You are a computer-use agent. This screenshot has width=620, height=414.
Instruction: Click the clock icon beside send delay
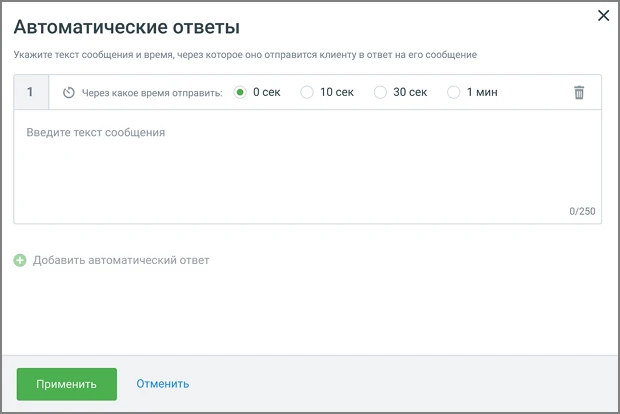pos(69,93)
